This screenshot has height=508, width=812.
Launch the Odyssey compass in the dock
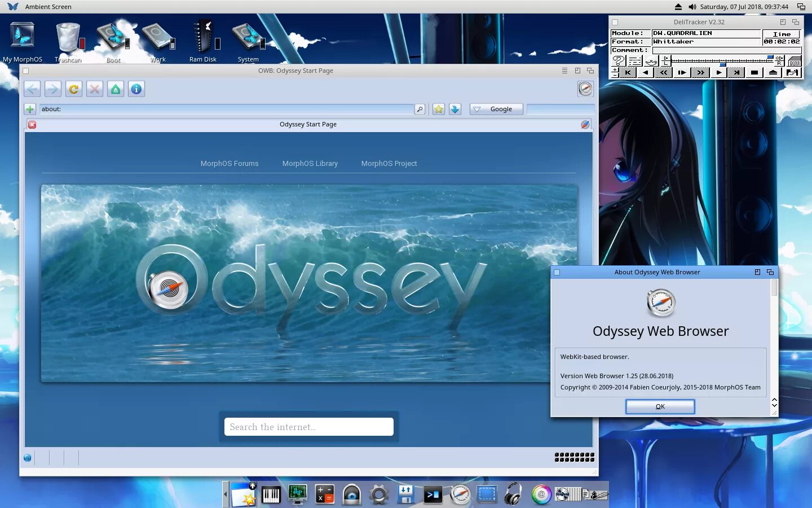click(460, 494)
